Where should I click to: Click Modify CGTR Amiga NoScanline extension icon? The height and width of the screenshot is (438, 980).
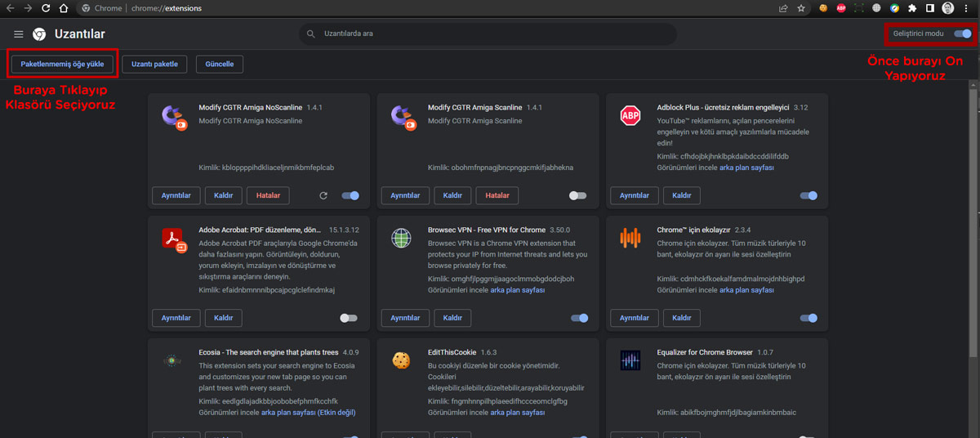pos(175,116)
